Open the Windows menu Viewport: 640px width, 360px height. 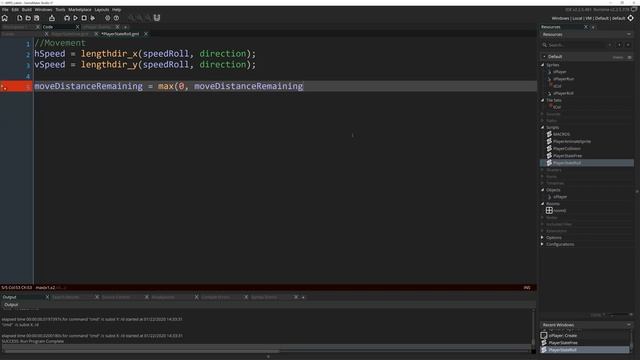coord(43,9)
